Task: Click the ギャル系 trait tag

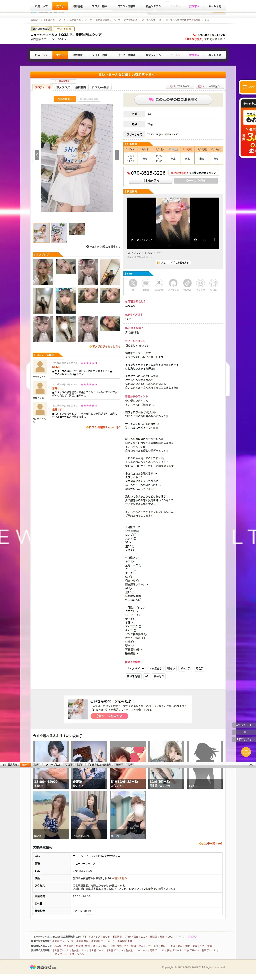Action: tap(185, 668)
